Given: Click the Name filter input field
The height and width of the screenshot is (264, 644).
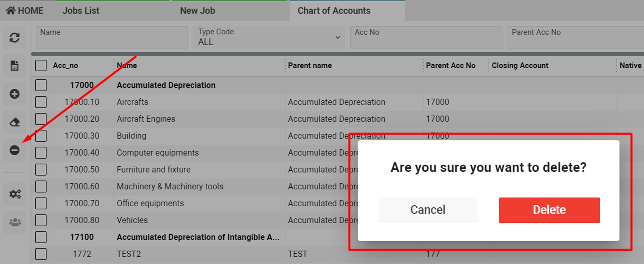Looking at the screenshot, I should 112,38.
